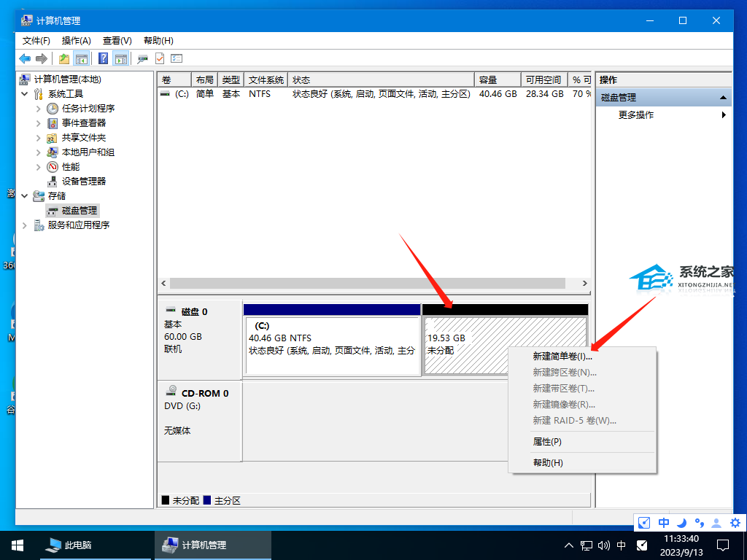Click the disk settings checklist toolbar icon
Viewport: 747px width, 560px height.
[177, 59]
